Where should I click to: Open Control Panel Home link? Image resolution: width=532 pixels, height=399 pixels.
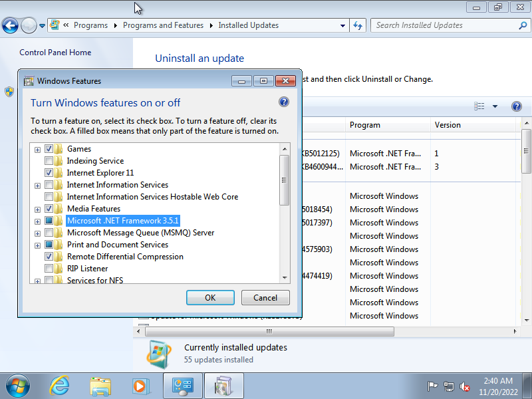tap(55, 53)
